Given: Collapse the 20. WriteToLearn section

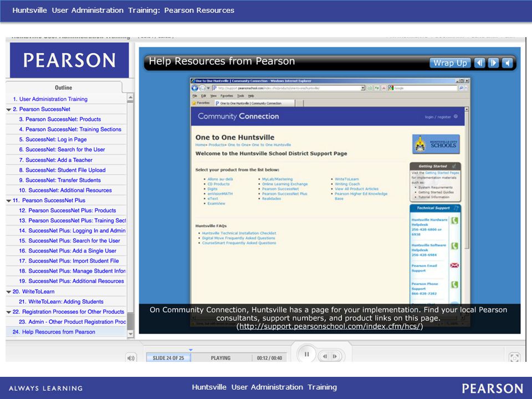Looking at the screenshot, I should click(9, 292).
